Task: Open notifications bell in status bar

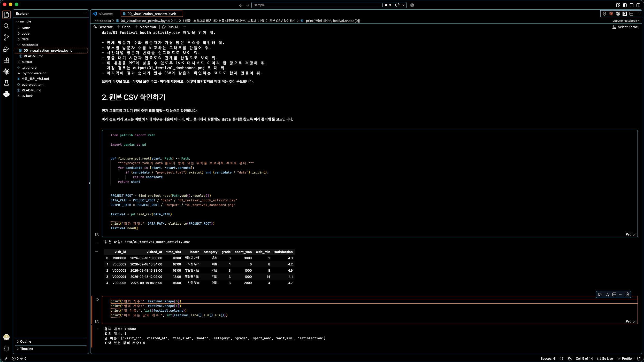Action: pos(639,358)
